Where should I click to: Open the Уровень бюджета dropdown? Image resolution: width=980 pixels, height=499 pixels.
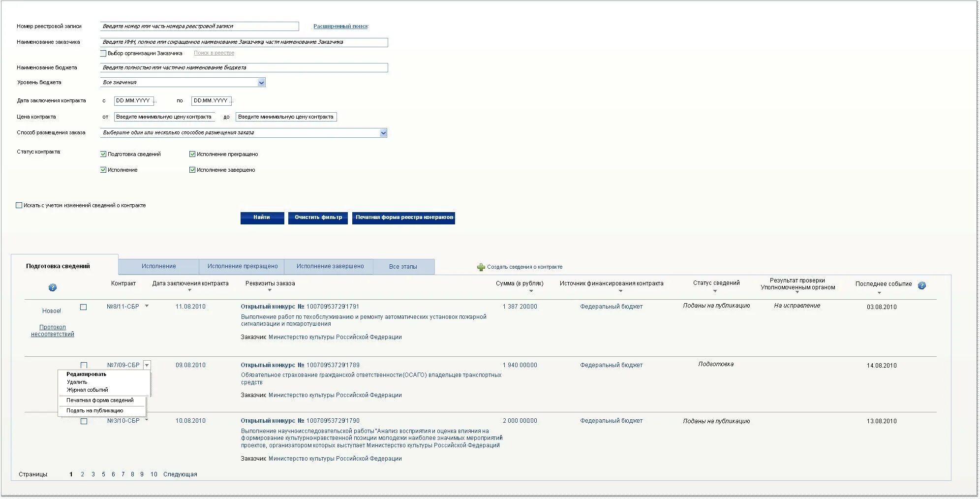(x=262, y=82)
